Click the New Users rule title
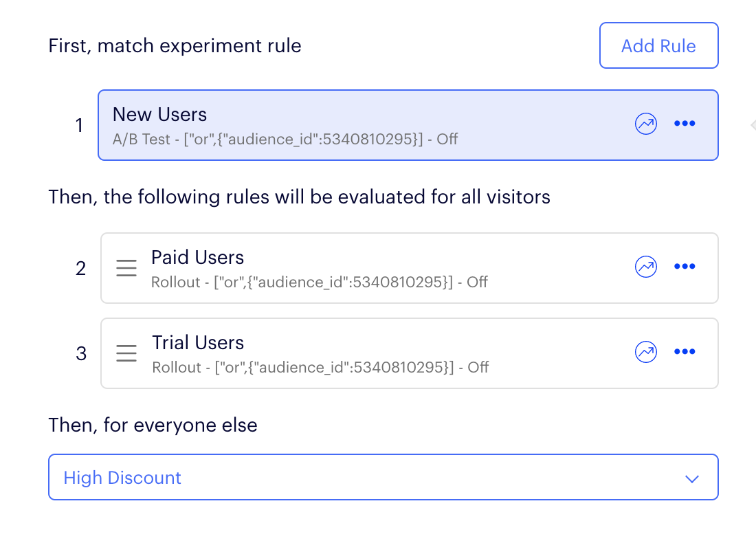Image resolution: width=756 pixels, height=554 pixels. click(159, 115)
